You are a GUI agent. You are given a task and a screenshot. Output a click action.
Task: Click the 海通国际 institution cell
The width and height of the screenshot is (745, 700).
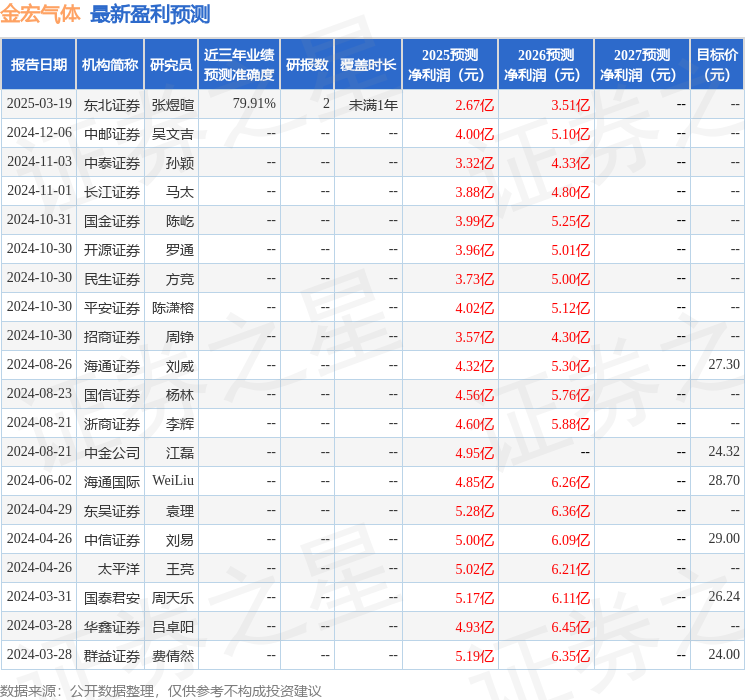[x=112, y=482]
